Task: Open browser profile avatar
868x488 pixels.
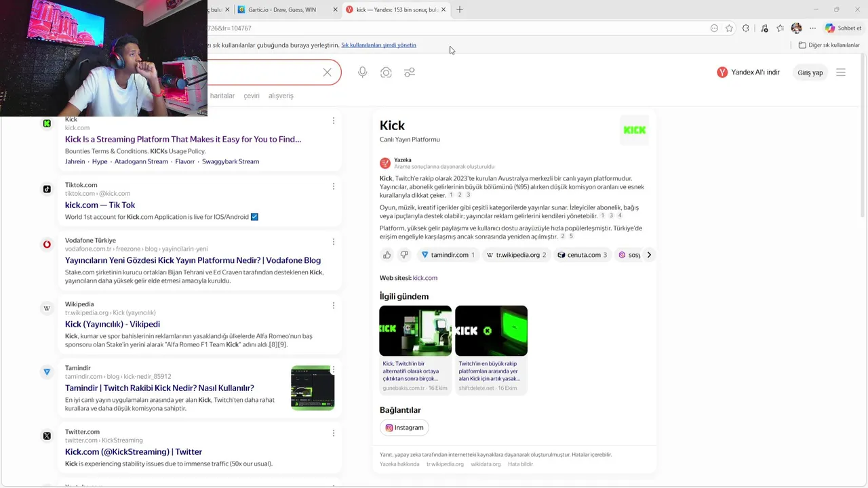Action: point(796,28)
